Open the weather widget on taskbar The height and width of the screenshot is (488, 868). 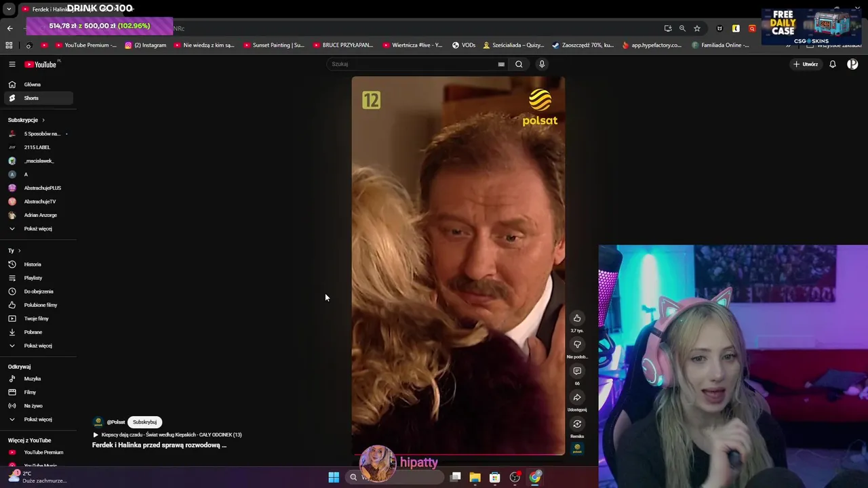click(x=37, y=476)
